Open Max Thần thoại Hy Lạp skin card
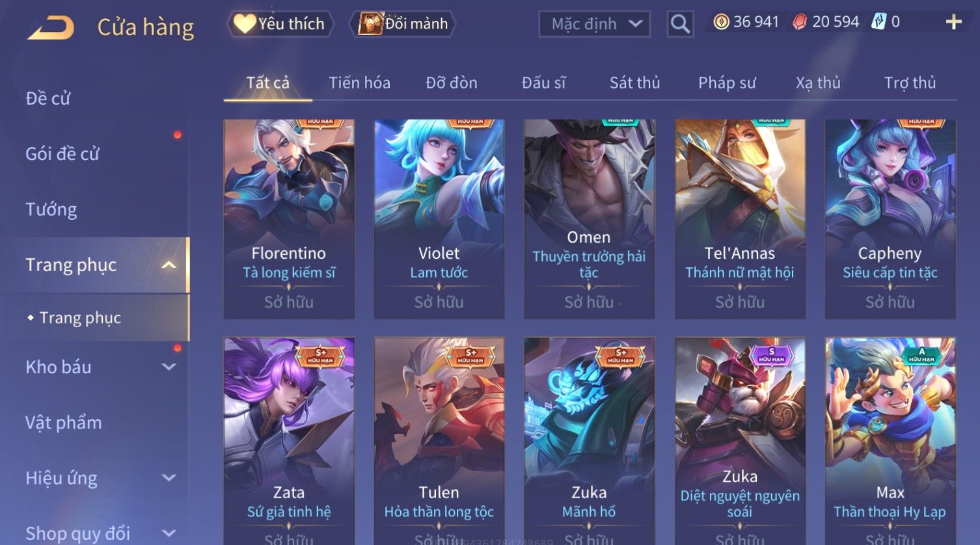The image size is (980, 545). (890, 441)
